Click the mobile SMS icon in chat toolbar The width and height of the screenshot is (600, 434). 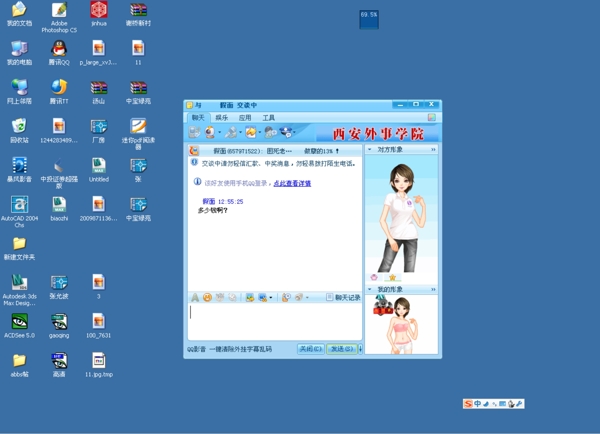pyautogui.click(x=194, y=132)
